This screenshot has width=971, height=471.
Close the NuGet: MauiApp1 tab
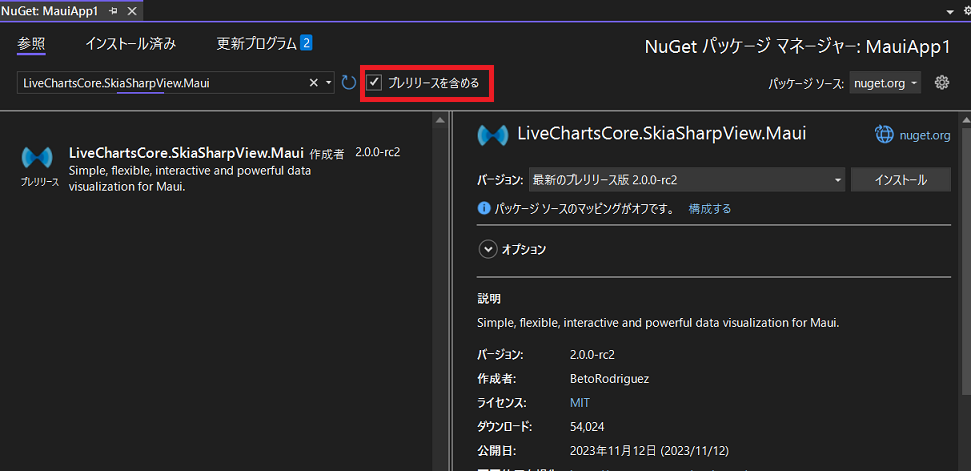[x=131, y=11]
